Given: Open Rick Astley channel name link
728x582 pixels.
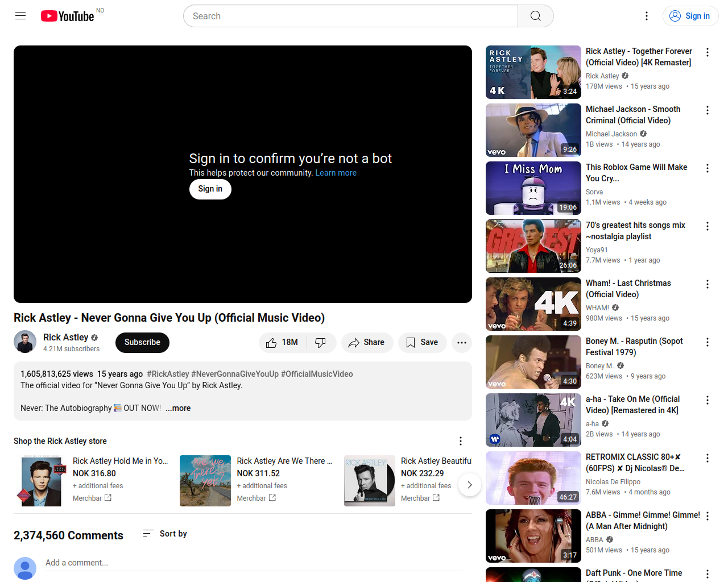Looking at the screenshot, I should click(66, 338).
